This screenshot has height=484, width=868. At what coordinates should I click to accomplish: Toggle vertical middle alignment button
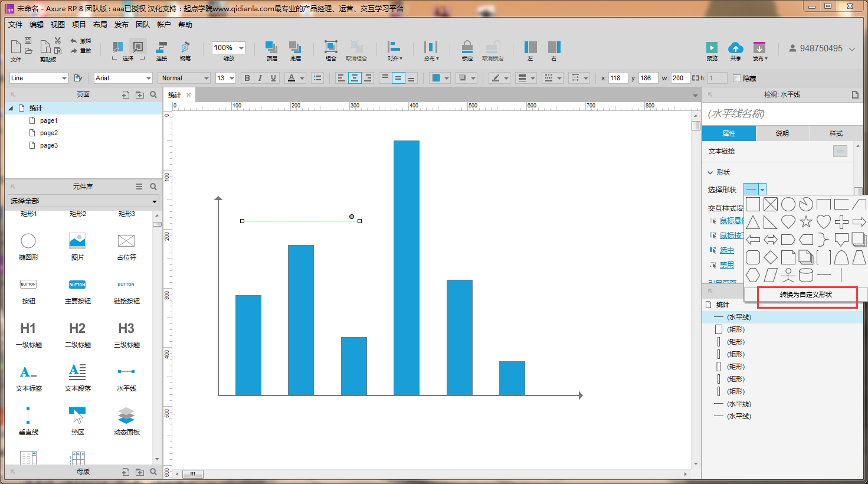[398, 78]
